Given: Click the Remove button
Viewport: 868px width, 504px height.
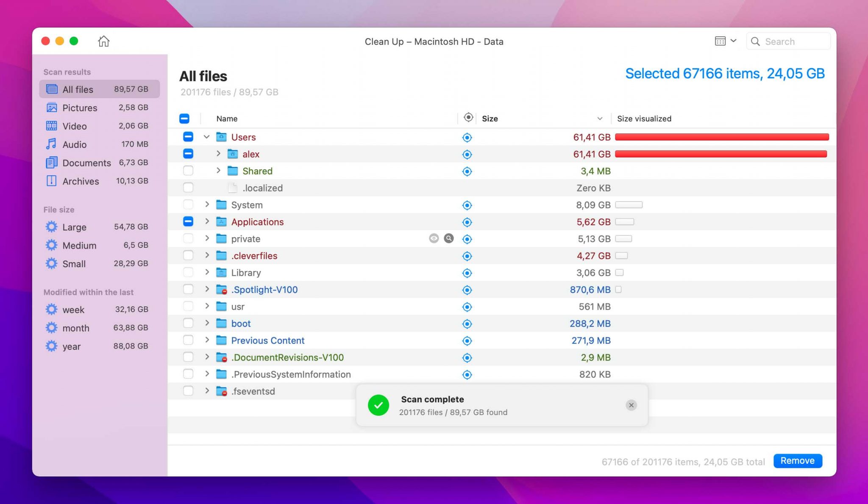Looking at the screenshot, I should [x=798, y=461].
